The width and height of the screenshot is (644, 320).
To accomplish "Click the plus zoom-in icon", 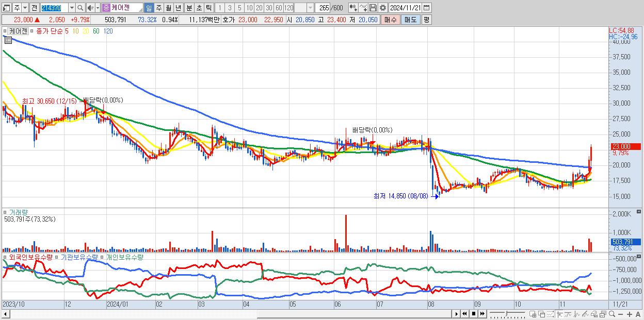I will 630,314.
